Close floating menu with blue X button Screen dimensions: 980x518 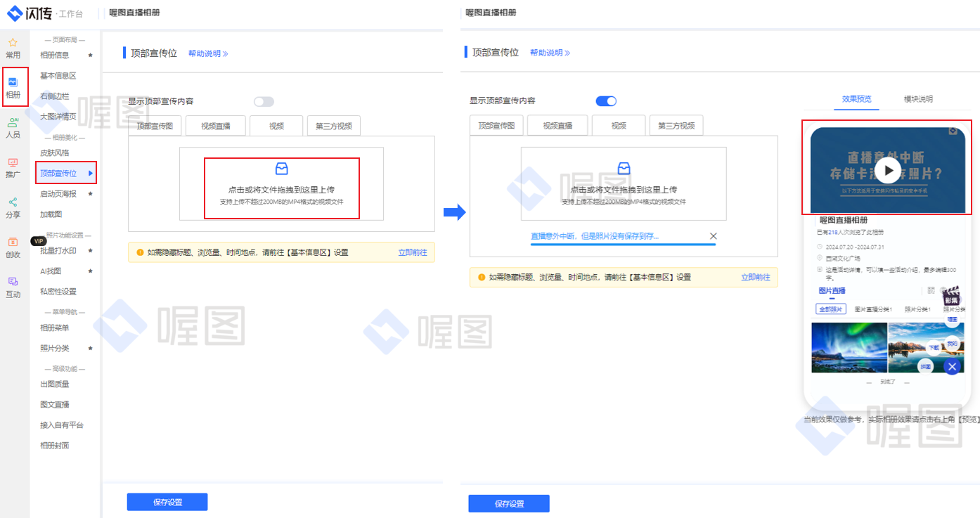click(951, 366)
